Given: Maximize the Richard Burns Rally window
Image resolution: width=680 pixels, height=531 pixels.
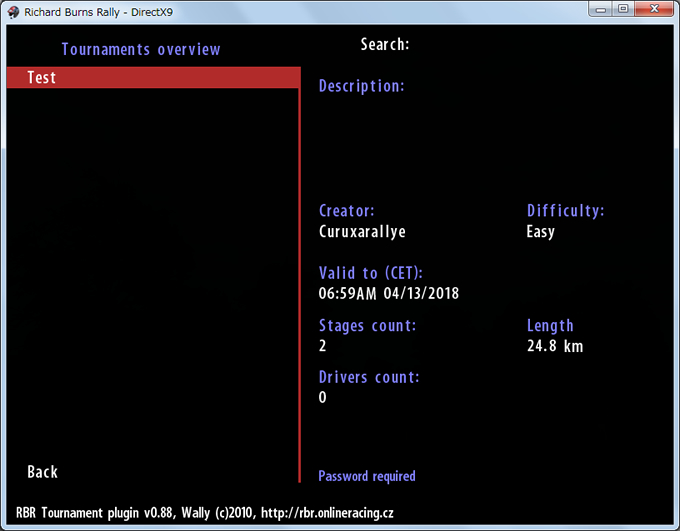Looking at the screenshot, I should click(x=623, y=9).
